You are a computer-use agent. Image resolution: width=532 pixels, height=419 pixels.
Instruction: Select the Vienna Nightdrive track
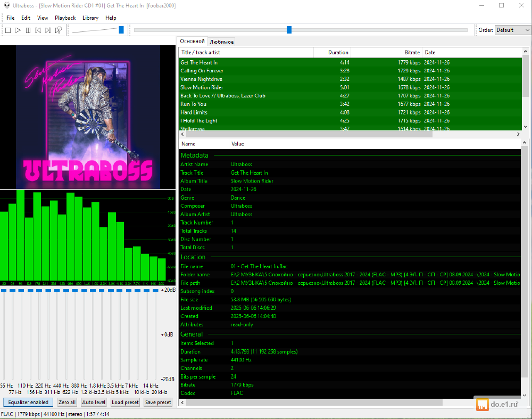[201, 79]
